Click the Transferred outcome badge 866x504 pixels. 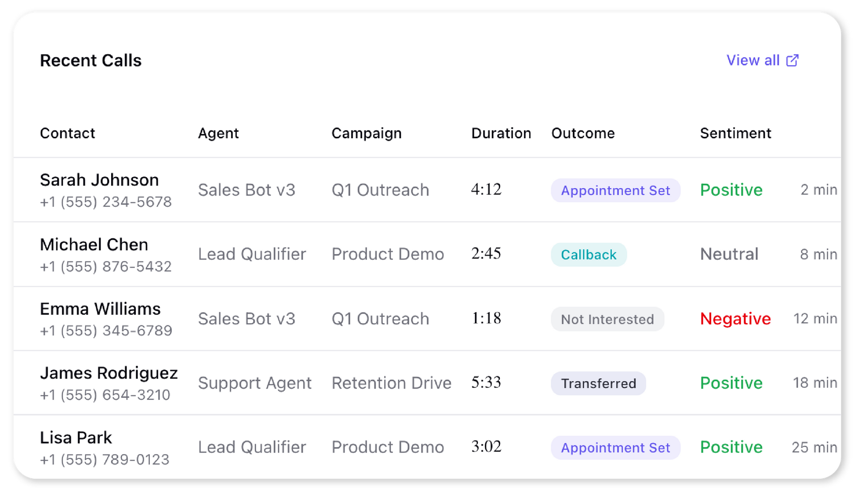point(598,383)
